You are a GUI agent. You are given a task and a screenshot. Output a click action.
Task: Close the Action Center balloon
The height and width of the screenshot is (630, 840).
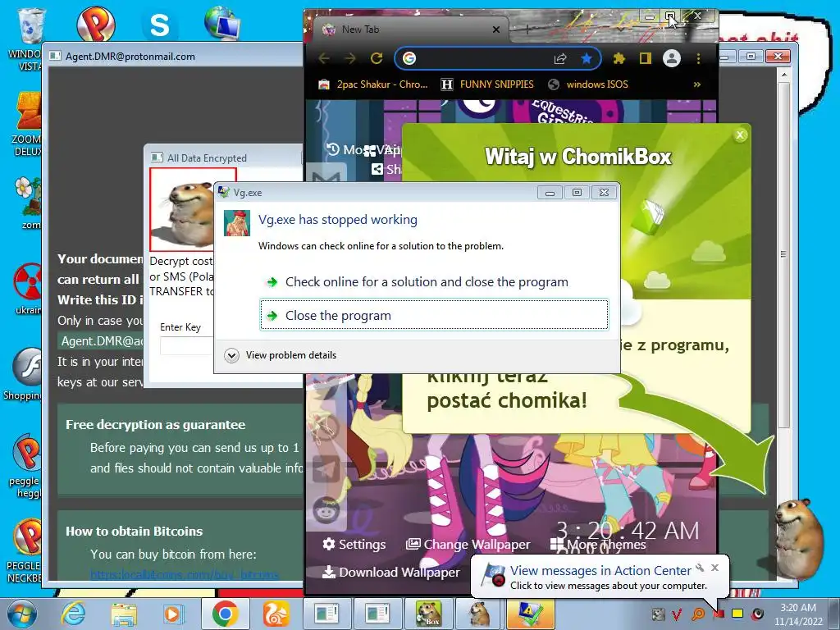point(714,568)
